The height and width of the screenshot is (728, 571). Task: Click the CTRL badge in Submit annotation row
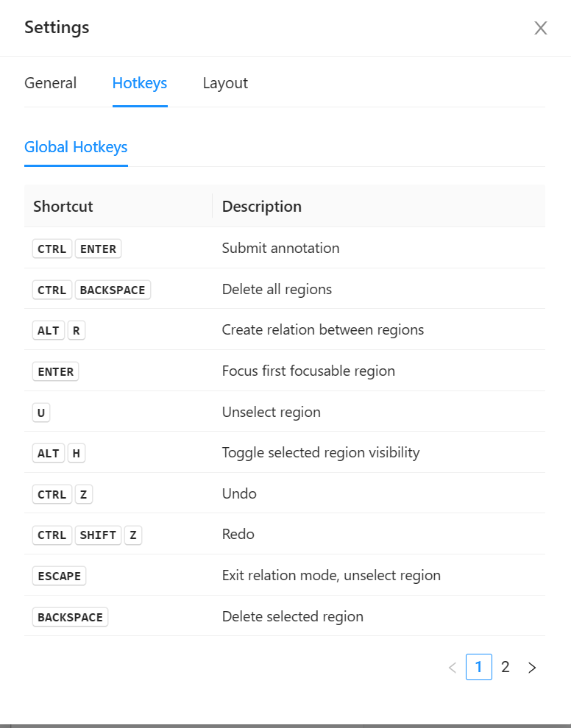pos(52,249)
